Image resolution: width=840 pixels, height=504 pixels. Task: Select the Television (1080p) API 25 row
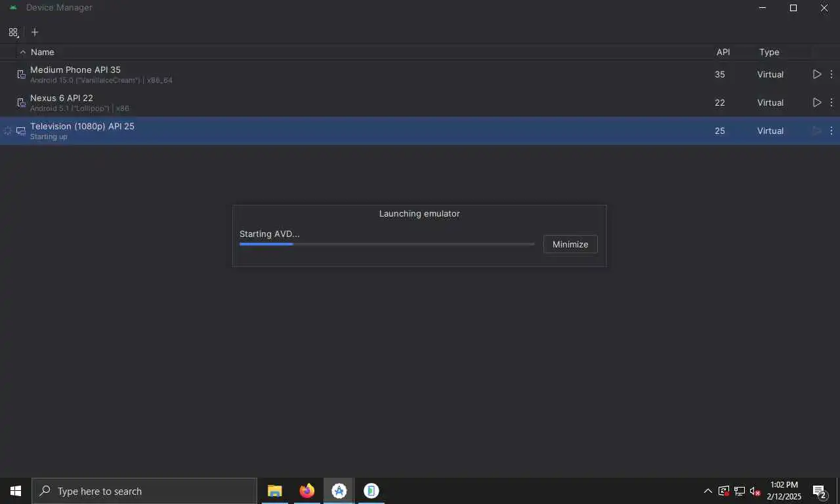click(420, 131)
